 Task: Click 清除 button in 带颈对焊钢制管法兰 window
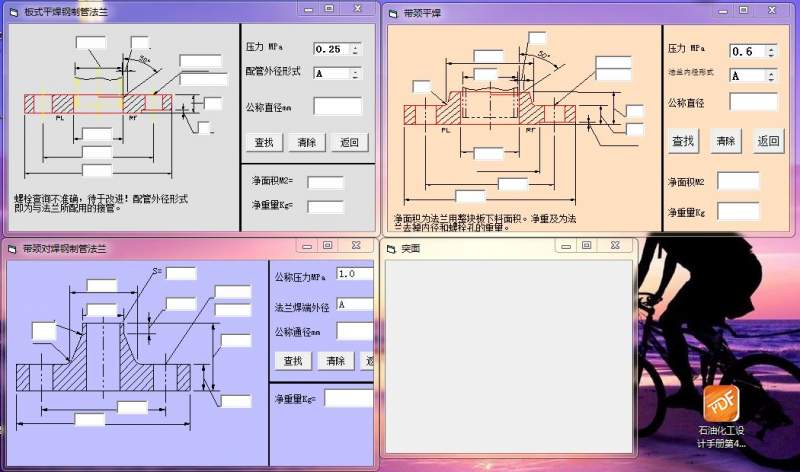335,361
